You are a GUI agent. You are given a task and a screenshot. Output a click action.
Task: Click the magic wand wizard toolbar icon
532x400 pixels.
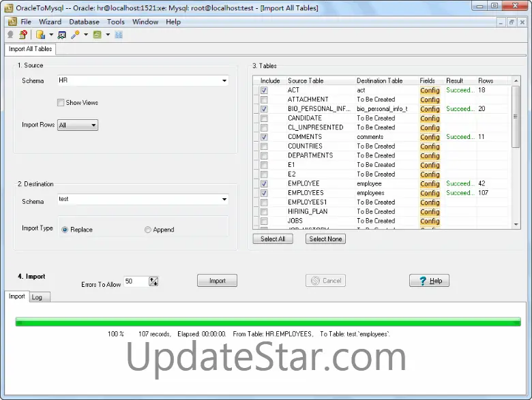point(75,35)
